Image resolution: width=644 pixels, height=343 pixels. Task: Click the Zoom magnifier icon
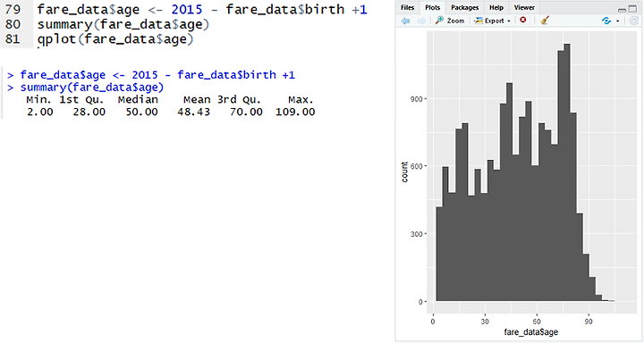tap(439, 21)
